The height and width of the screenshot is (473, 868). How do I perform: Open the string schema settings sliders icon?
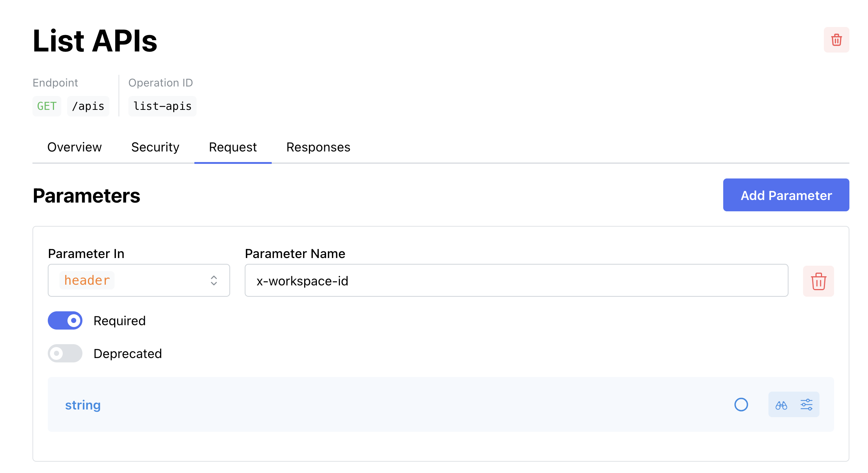point(806,405)
